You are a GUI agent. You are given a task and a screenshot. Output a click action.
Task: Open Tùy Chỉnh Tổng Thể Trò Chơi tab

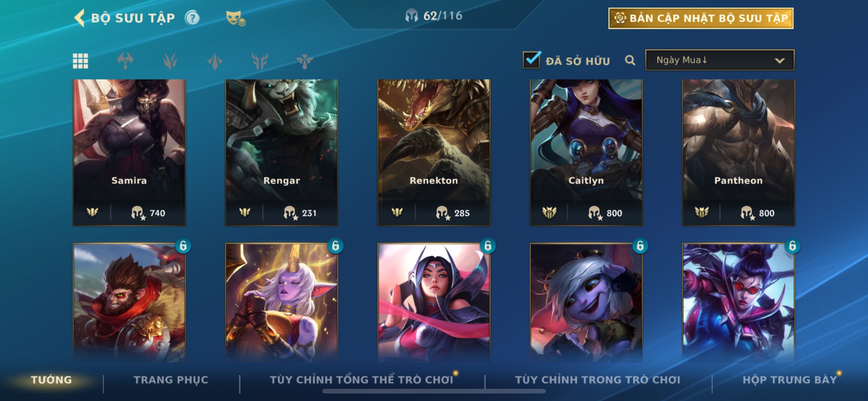362,380
